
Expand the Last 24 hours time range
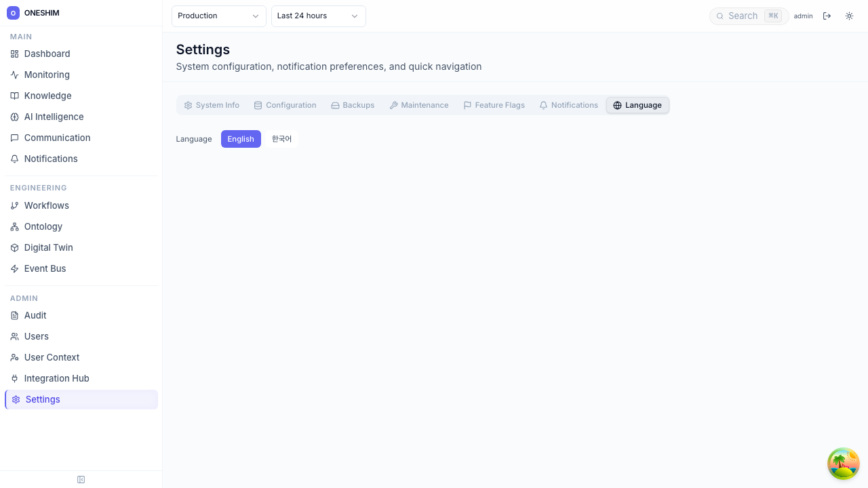tap(318, 16)
